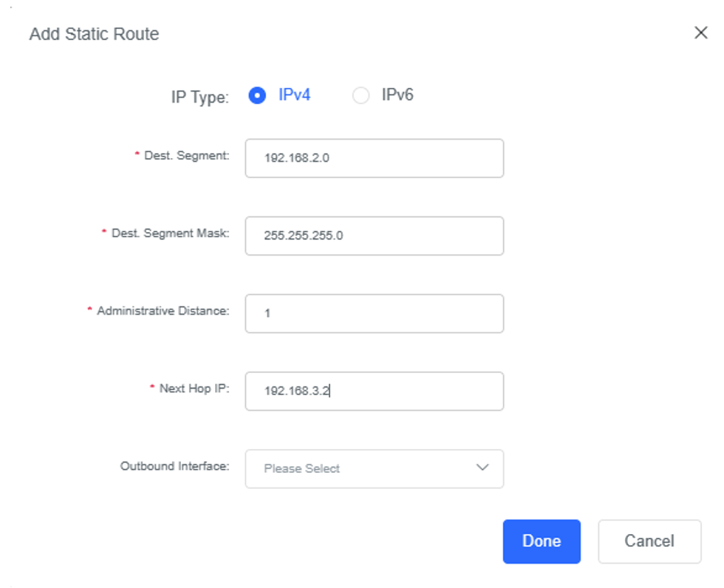The image size is (724, 588).
Task: Click the Dest. Segment input field
Action: click(374, 158)
